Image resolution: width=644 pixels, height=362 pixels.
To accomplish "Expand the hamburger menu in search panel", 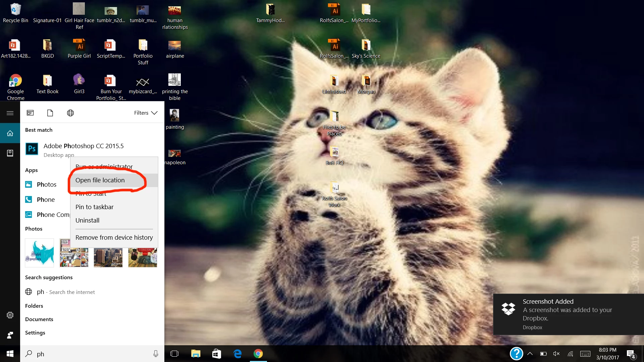I will point(10,113).
